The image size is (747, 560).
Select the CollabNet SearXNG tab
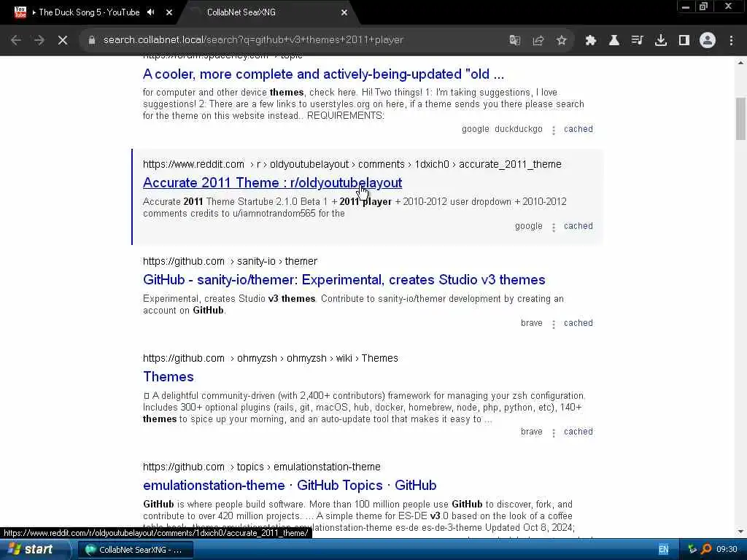[x=241, y=12]
